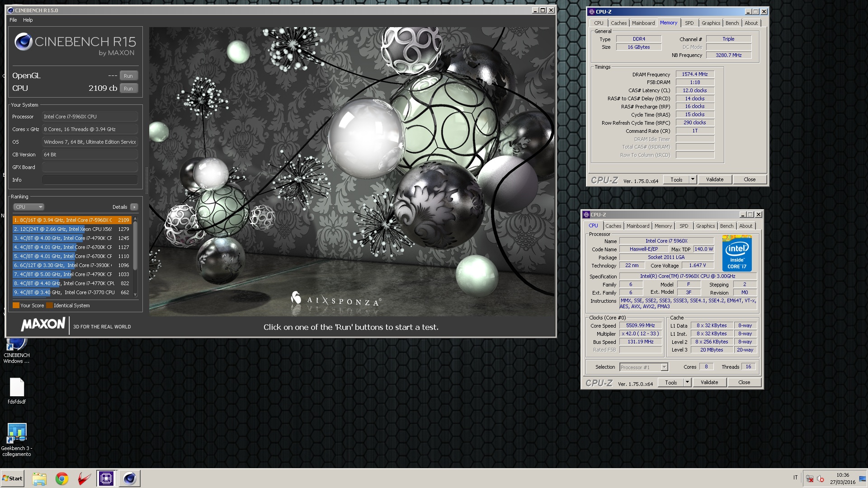Click the Your Score orange legend swatch

click(16, 305)
